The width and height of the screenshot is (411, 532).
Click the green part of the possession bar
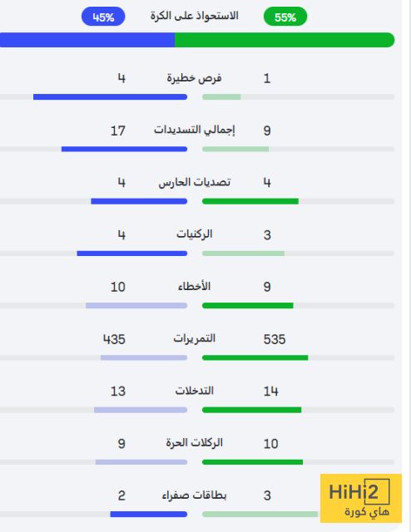click(x=285, y=40)
